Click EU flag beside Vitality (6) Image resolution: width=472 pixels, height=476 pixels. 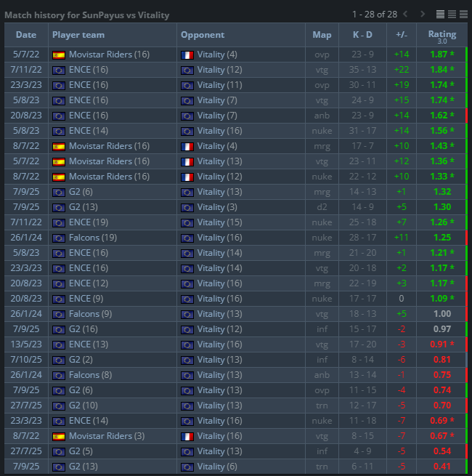(x=187, y=467)
